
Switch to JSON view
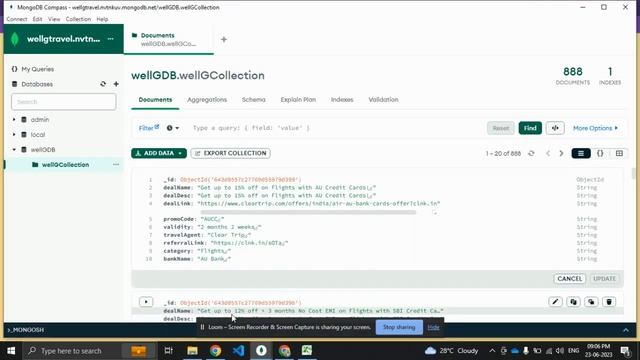pos(600,153)
